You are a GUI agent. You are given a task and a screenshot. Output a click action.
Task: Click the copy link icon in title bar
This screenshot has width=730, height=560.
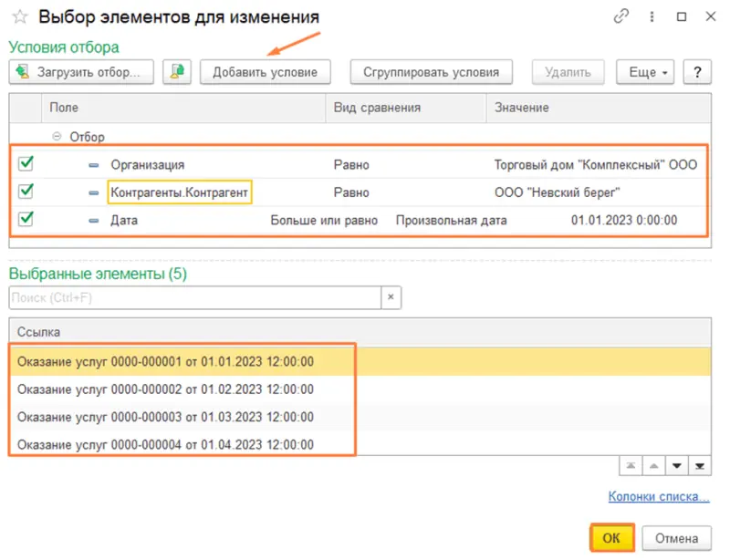622,16
